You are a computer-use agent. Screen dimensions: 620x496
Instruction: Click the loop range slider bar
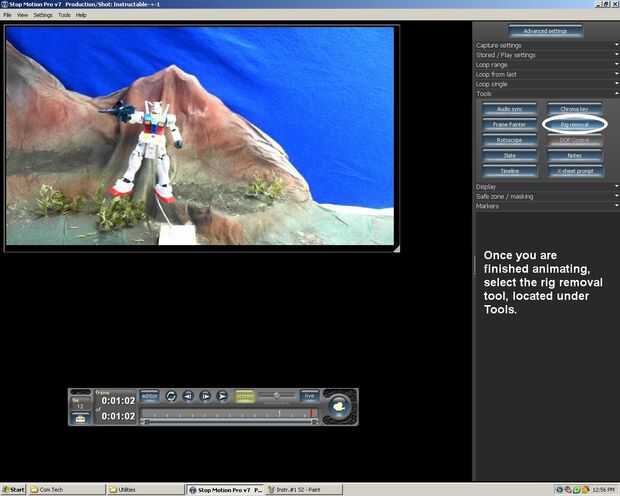tap(230, 422)
